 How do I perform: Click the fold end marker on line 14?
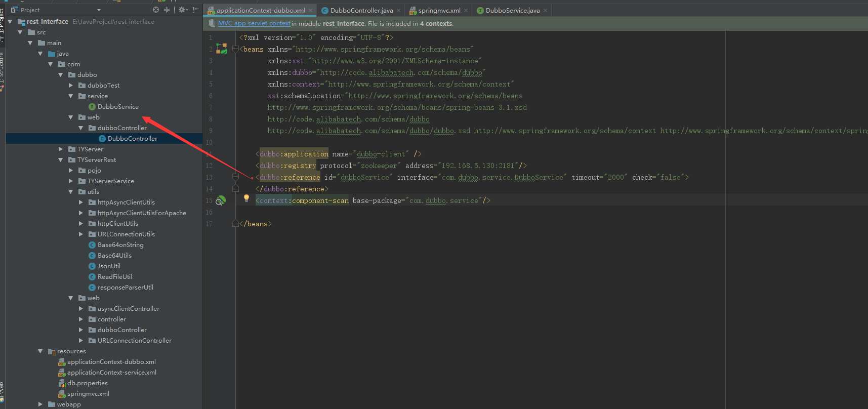coord(235,189)
